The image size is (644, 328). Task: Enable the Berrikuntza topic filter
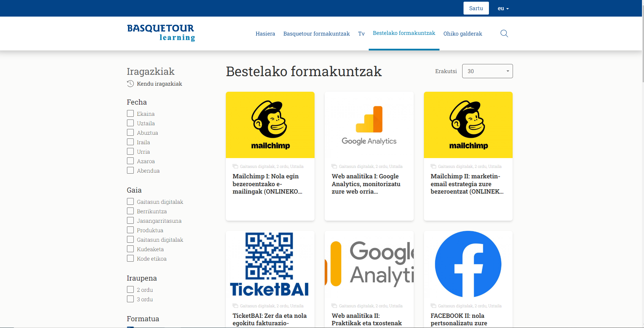130,211
